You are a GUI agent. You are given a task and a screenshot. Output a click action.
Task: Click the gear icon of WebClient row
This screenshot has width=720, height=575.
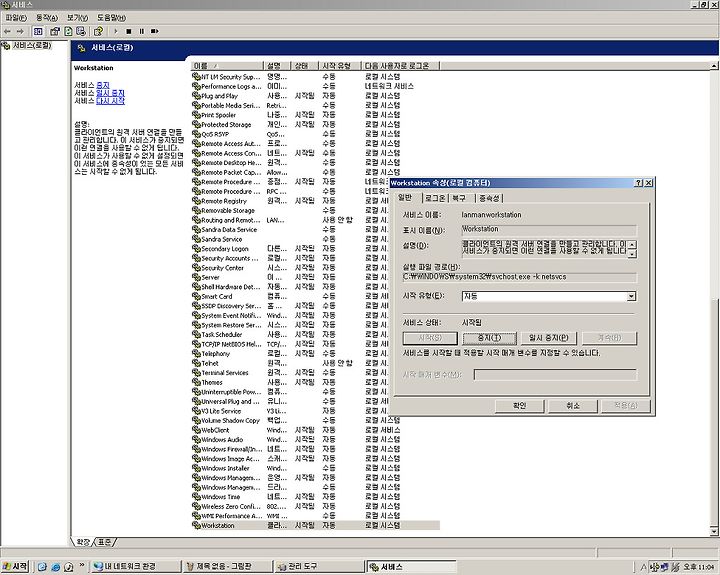(x=196, y=430)
